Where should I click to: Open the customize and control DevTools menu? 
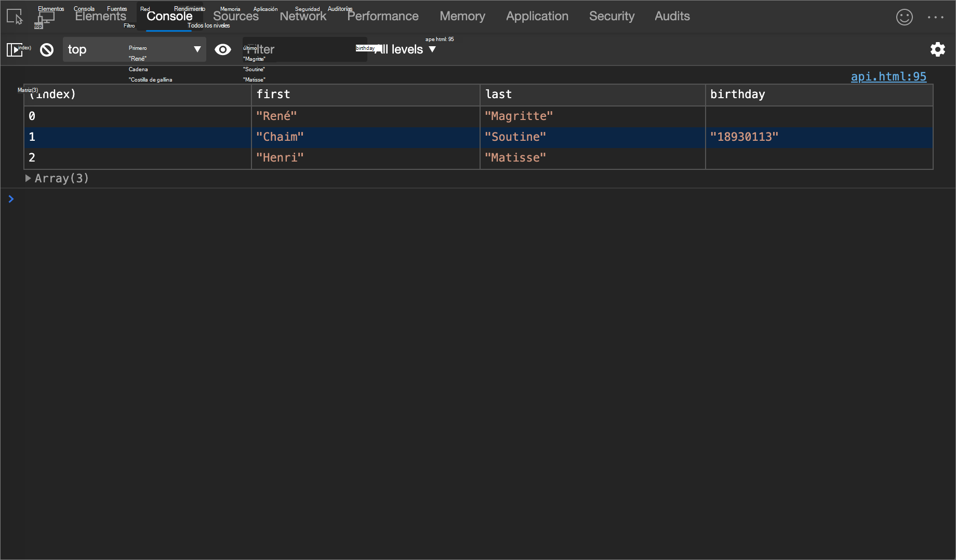pos(935,17)
